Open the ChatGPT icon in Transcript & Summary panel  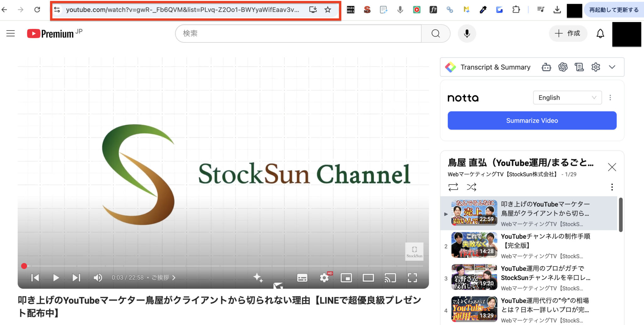(x=563, y=67)
